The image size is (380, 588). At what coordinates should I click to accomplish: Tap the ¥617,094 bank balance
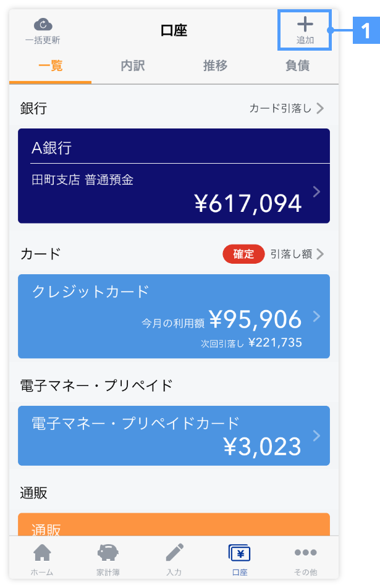tap(248, 204)
